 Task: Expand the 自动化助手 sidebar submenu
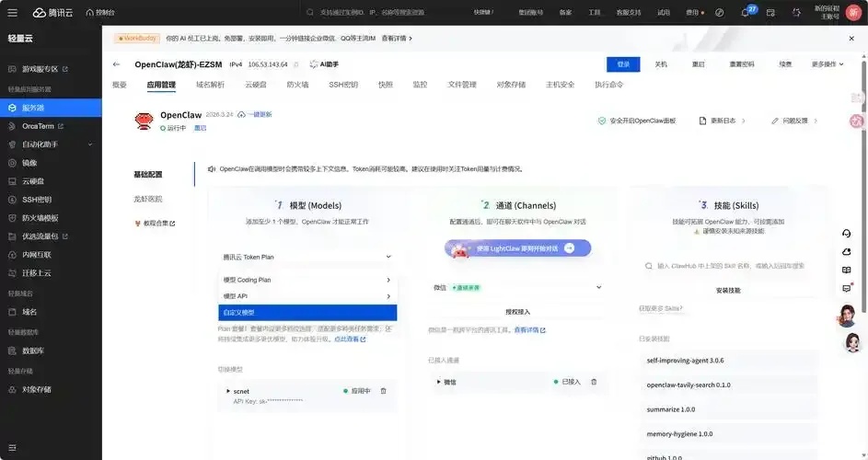(x=90, y=144)
